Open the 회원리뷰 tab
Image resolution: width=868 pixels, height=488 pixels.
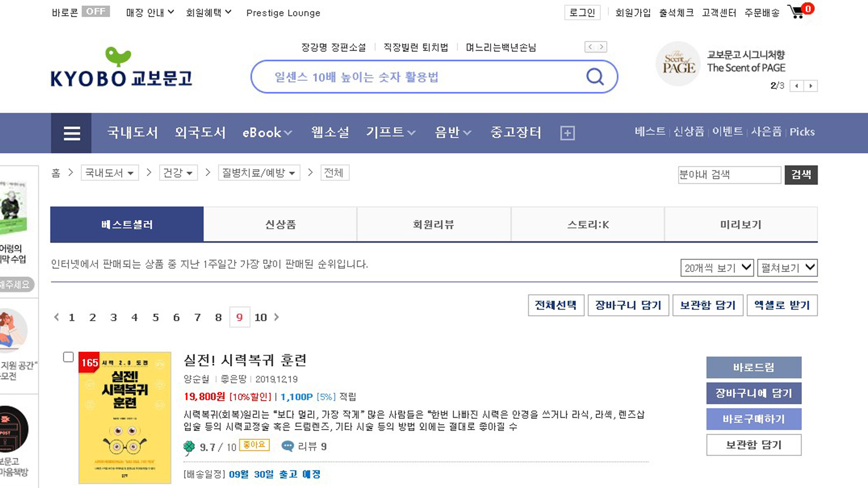tap(434, 225)
